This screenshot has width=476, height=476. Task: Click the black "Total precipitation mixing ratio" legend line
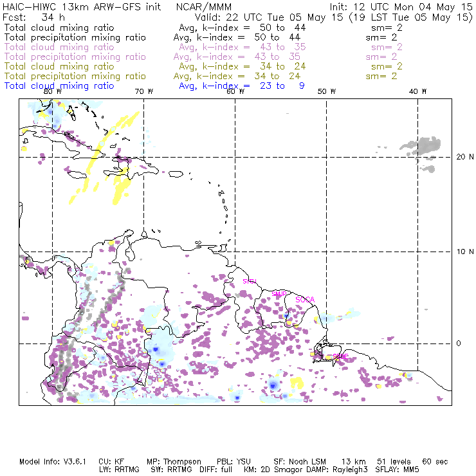point(75,37)
